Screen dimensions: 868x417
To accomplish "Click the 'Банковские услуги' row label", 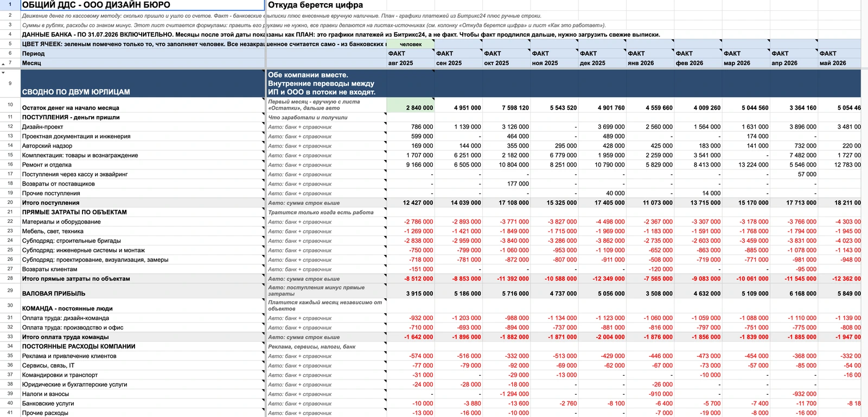I will (143, 403).
